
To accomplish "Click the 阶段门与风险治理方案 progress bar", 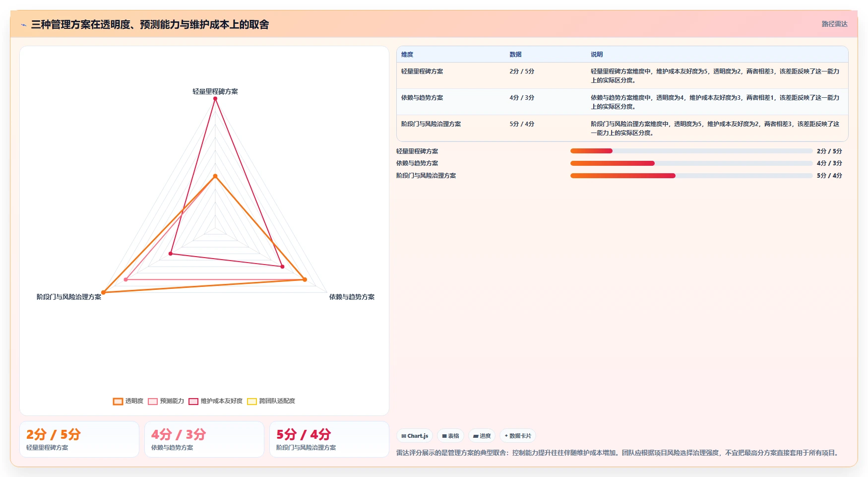I will click(691, 176).
